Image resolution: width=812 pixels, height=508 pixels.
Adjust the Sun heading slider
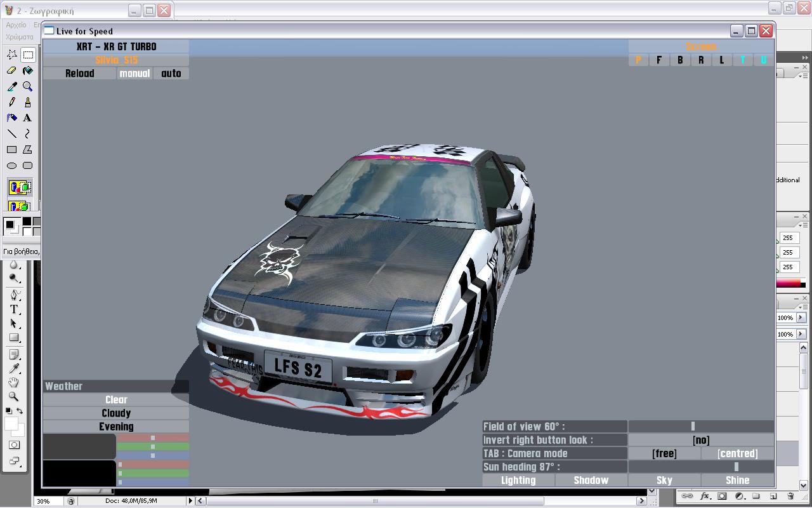[x=701, y=467]
